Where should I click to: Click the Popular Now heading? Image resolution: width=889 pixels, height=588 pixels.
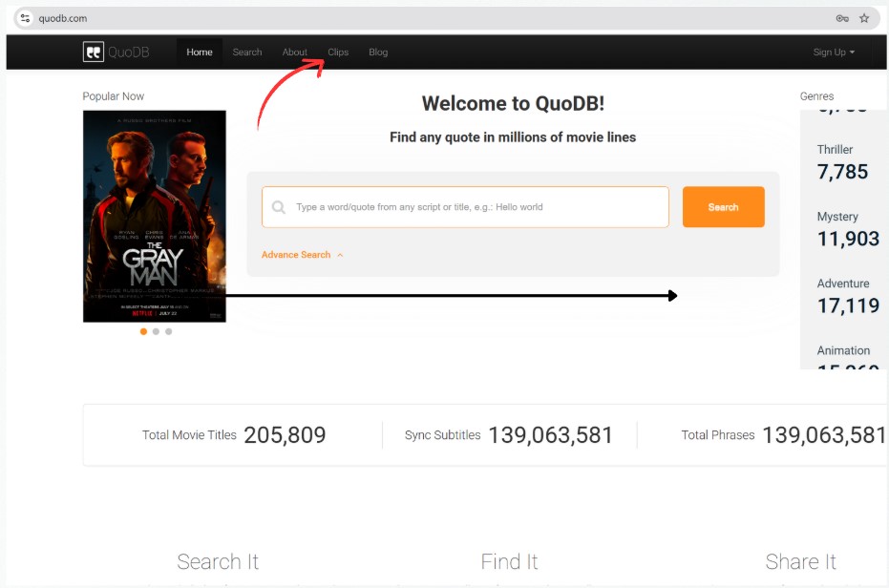(114, 95)
